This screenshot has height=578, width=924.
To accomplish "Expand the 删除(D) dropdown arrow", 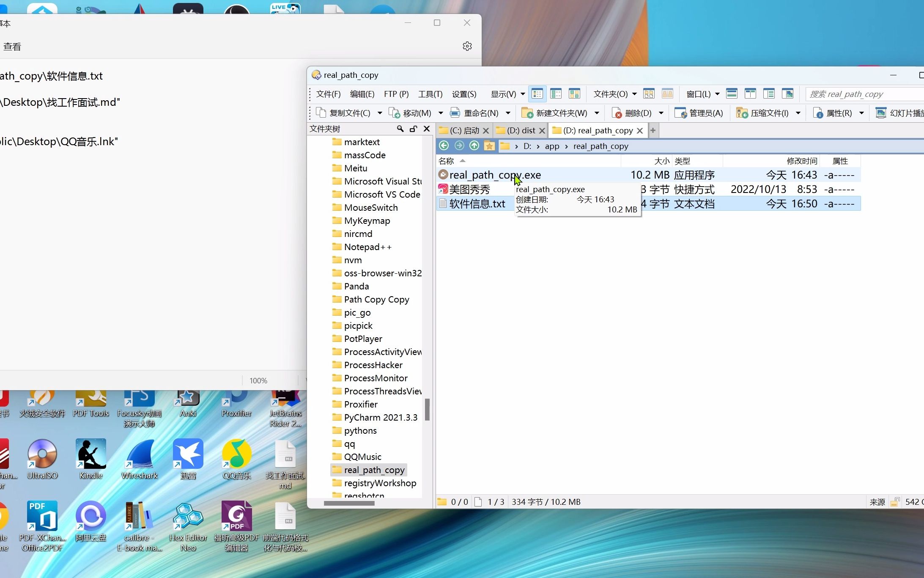I will [661, 113].
